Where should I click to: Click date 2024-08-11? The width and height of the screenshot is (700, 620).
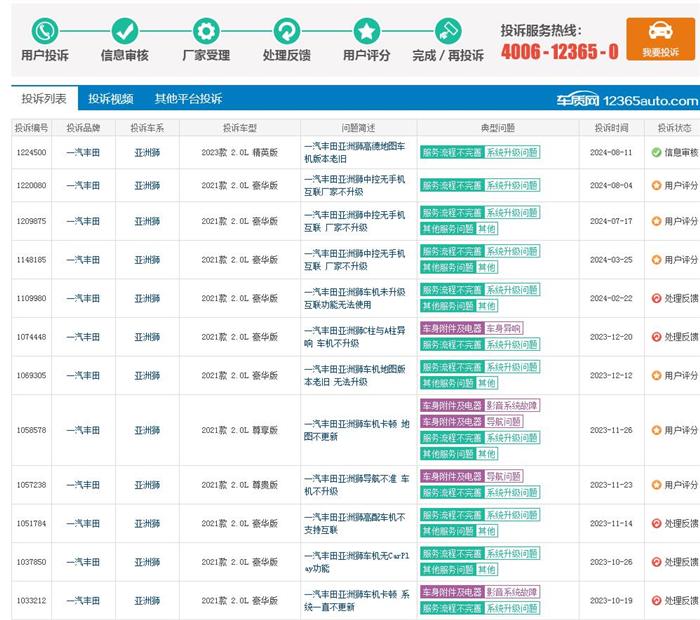611,153
